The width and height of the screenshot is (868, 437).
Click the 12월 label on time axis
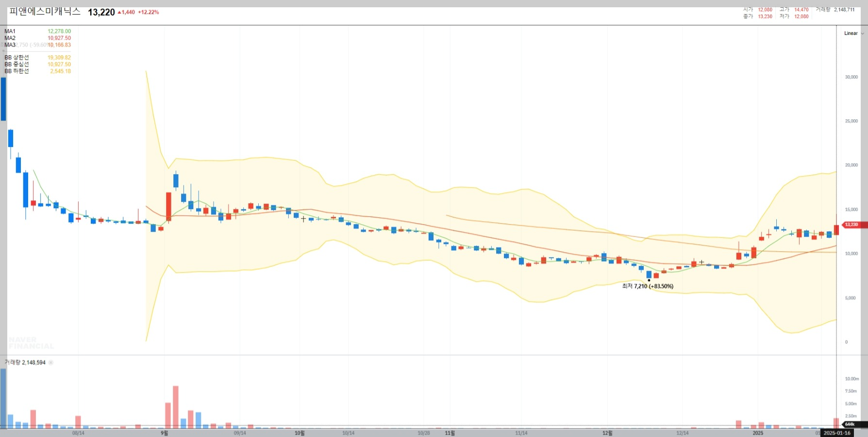point(607,433)
